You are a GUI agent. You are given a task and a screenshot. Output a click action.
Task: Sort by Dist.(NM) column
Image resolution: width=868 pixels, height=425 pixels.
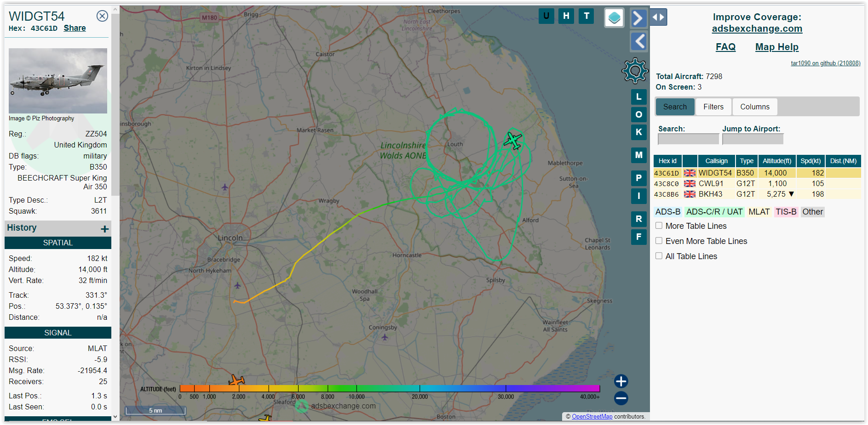pyautogui.click(x=843, y=161)
